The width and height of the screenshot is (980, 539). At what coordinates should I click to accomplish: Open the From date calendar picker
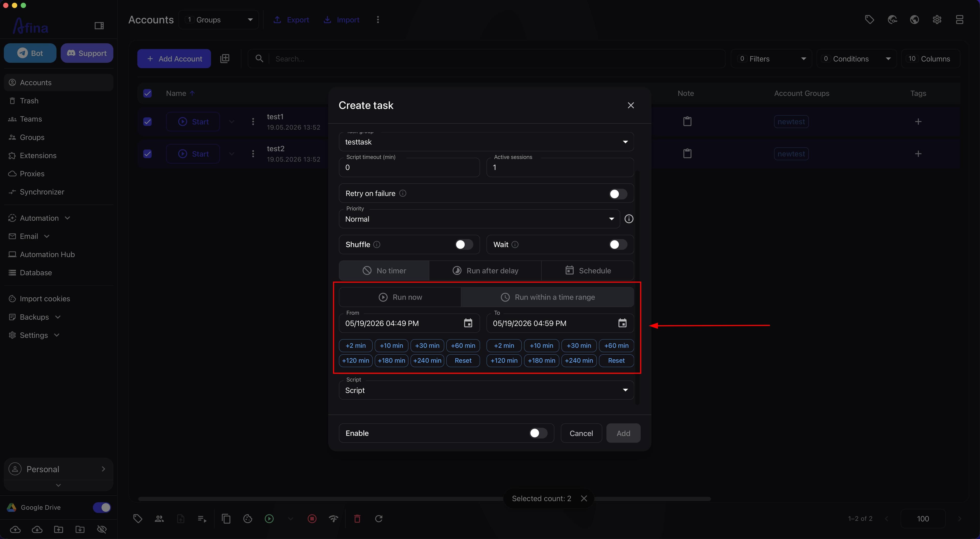tap(468, 323)
